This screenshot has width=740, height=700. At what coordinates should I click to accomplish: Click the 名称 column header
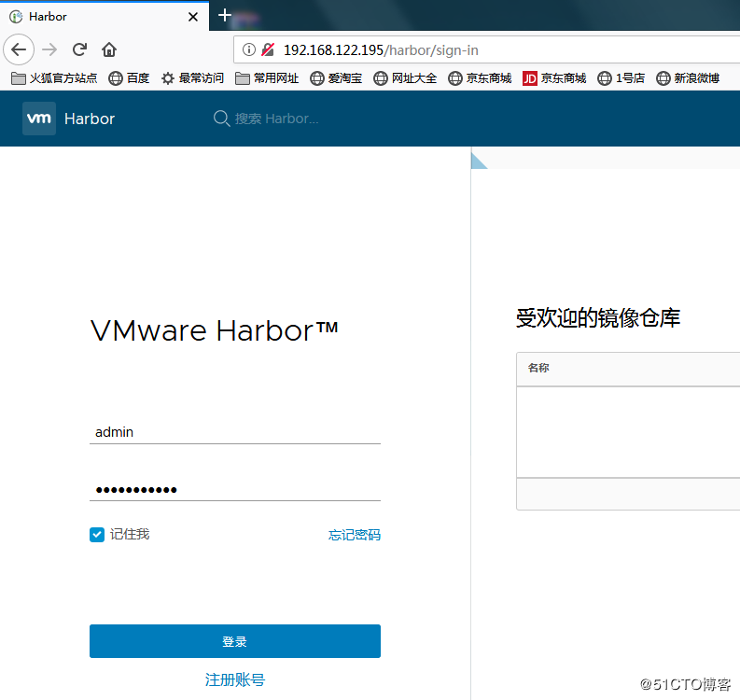[538, 368]
